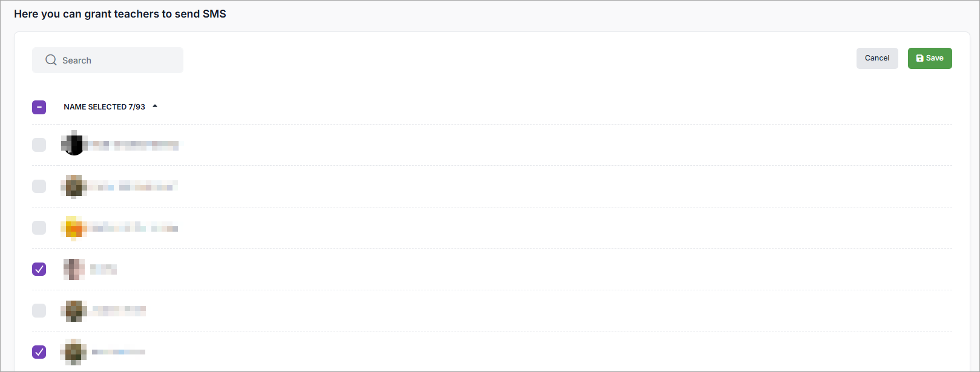
Task: Click the sort arrow beside NAME SELECTED
Action: 155,106
